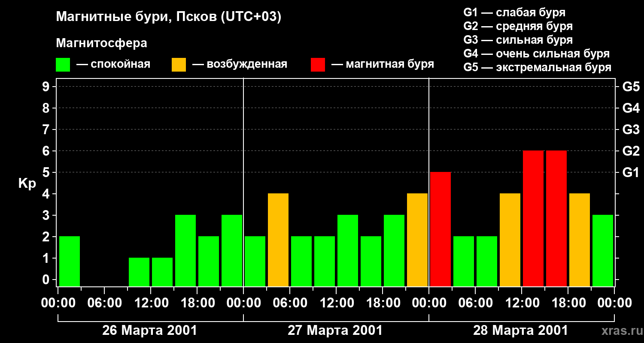Click the '26 Марта 2001' date label
The image size is (644, 343).
pos(149,331)
